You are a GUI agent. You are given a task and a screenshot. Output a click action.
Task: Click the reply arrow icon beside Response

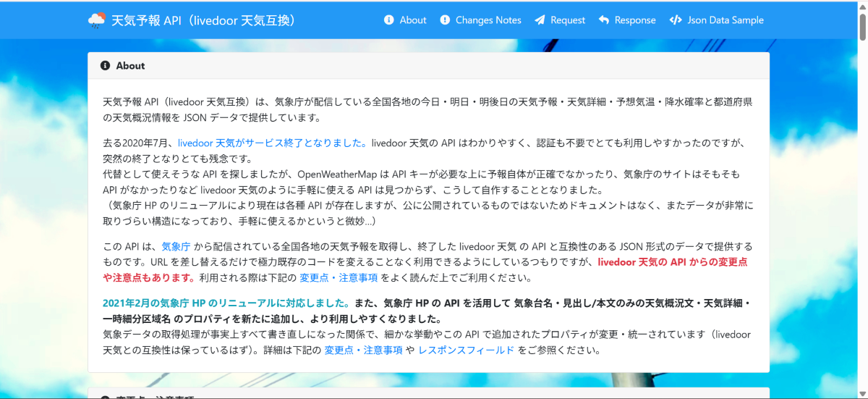pos(604,20)
